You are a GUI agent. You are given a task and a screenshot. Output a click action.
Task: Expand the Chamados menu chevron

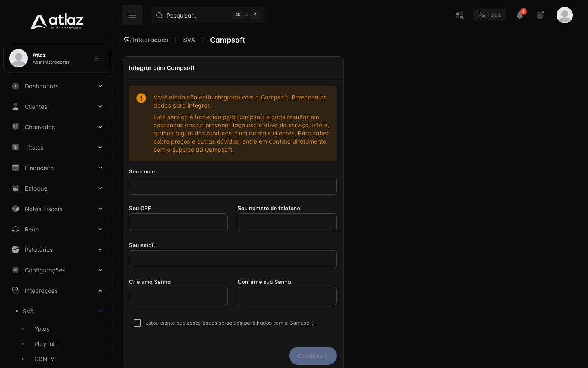pos(100,127)
